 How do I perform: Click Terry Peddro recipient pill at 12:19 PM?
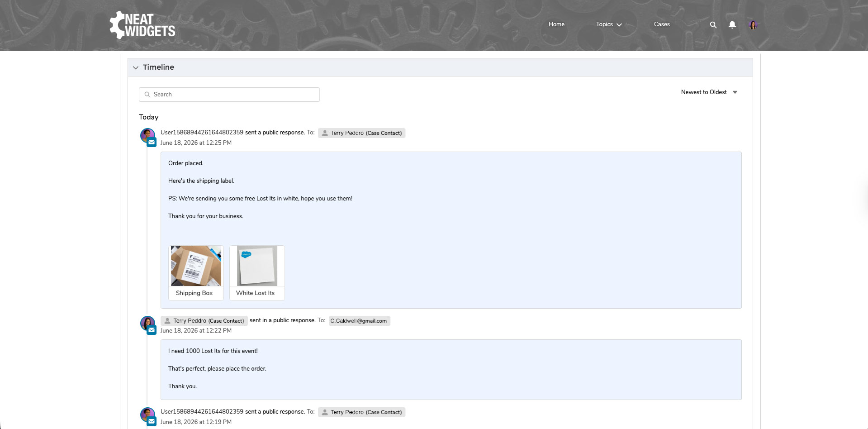361,412
